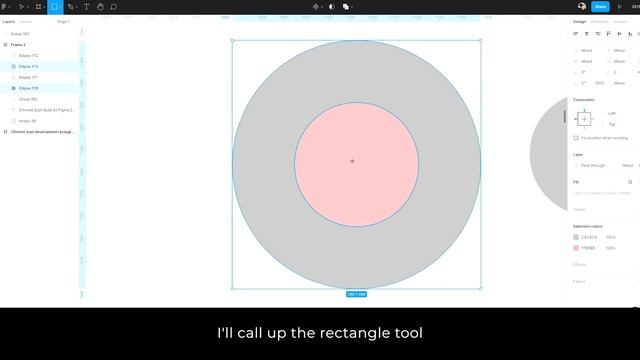The height and width of the screenshot is (360, 640).
Task: Open horizontal constraint Left dropdown
Action: tap(612, 113)
